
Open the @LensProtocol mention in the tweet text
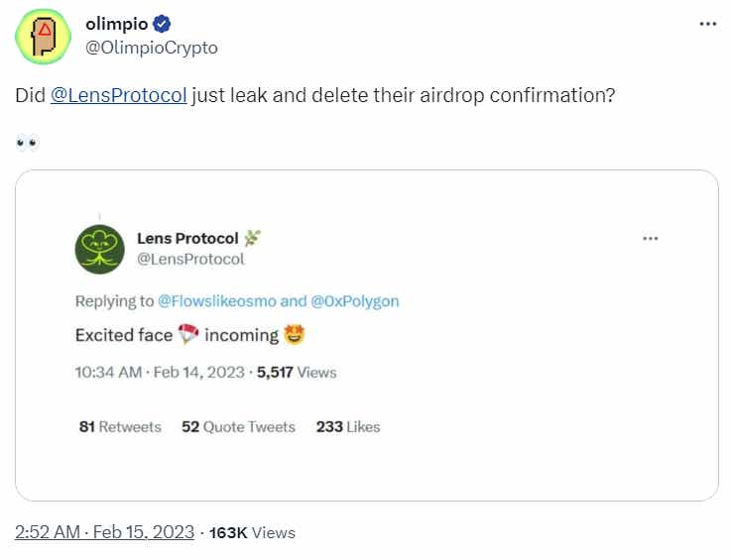(x=118, y=97)
